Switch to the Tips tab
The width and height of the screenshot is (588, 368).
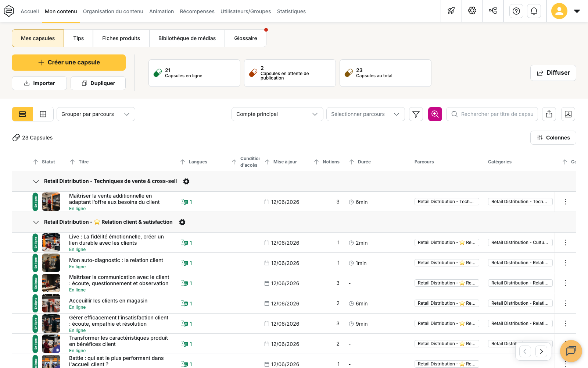click(x=79, y=38)
